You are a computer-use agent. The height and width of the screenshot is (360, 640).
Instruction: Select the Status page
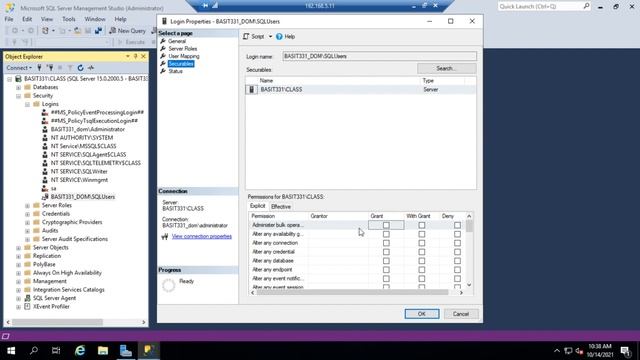coord(176,71)
